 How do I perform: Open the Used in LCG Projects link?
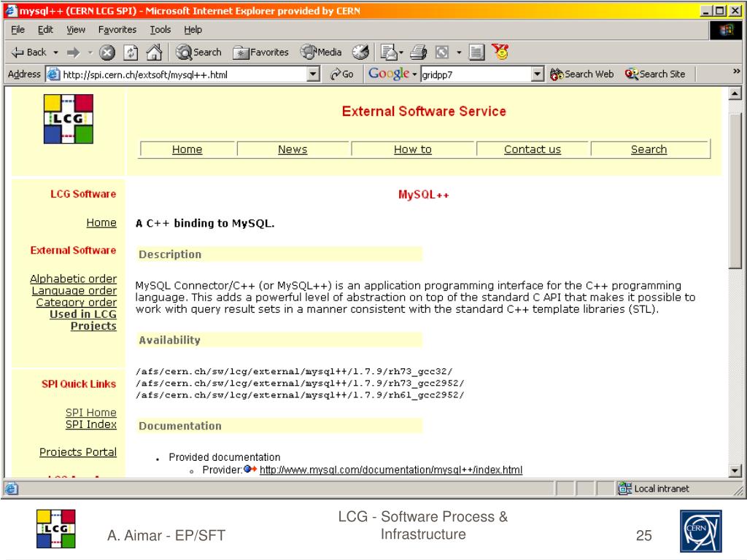pyautogui.click(x=83, y=320)
